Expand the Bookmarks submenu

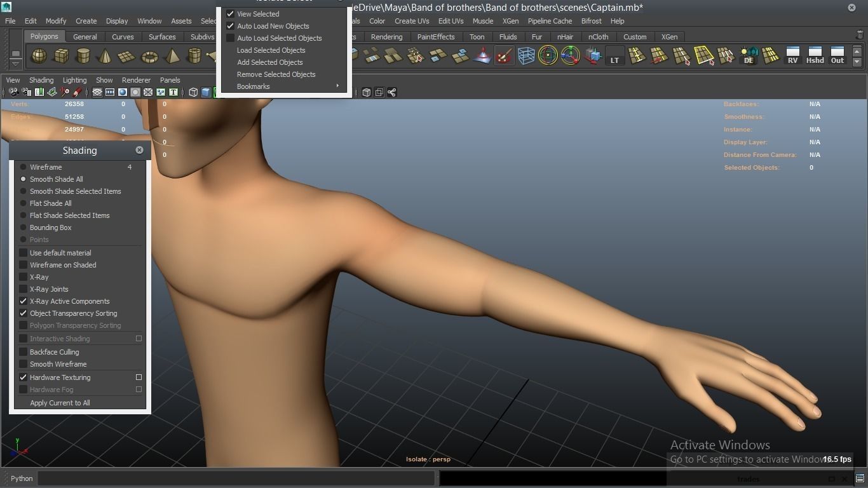click(x=285, y=86)
